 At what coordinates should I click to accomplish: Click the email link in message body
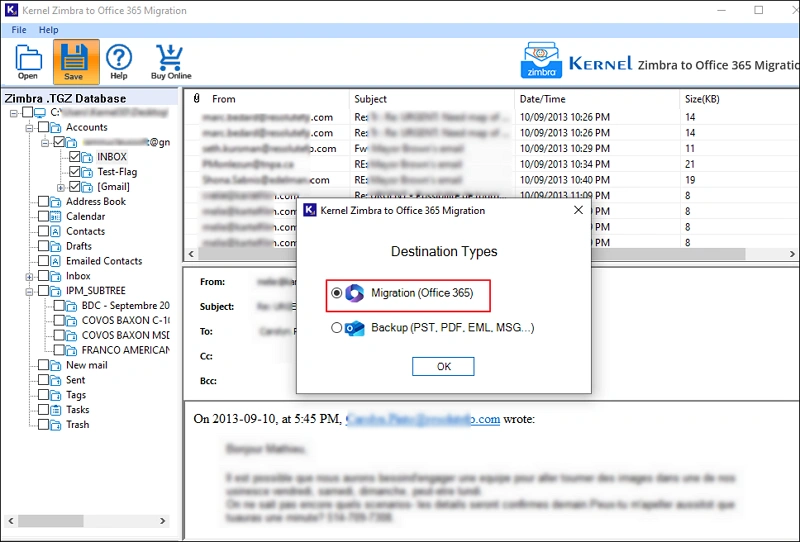423,419
